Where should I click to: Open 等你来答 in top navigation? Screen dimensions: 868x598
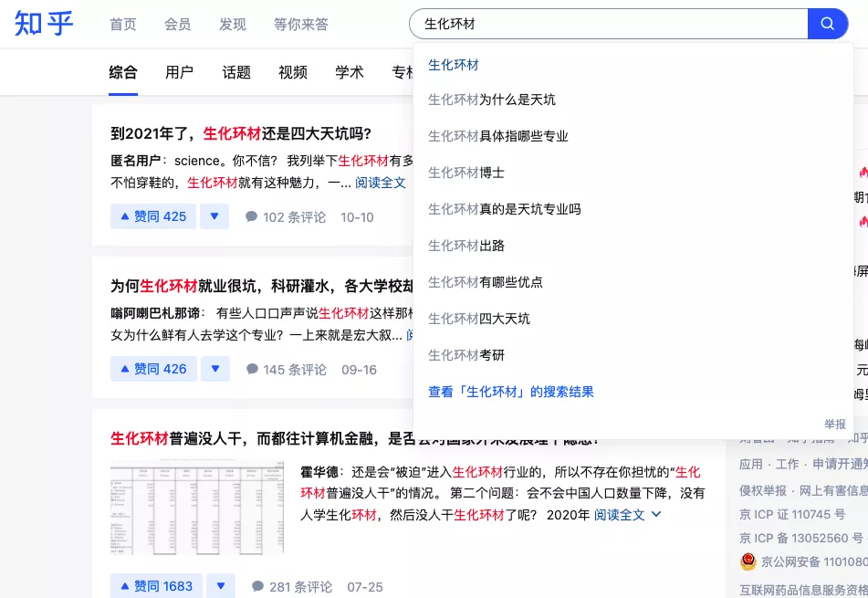301,24
